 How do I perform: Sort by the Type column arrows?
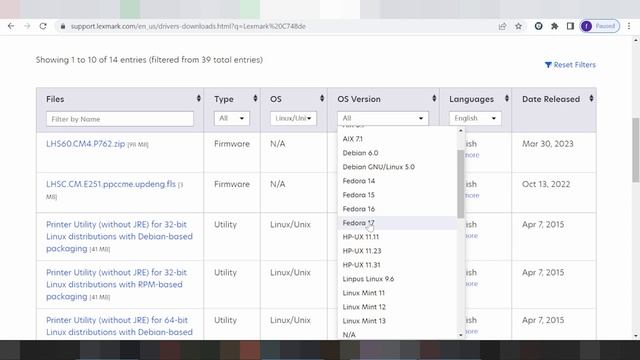tap(256, 98)
